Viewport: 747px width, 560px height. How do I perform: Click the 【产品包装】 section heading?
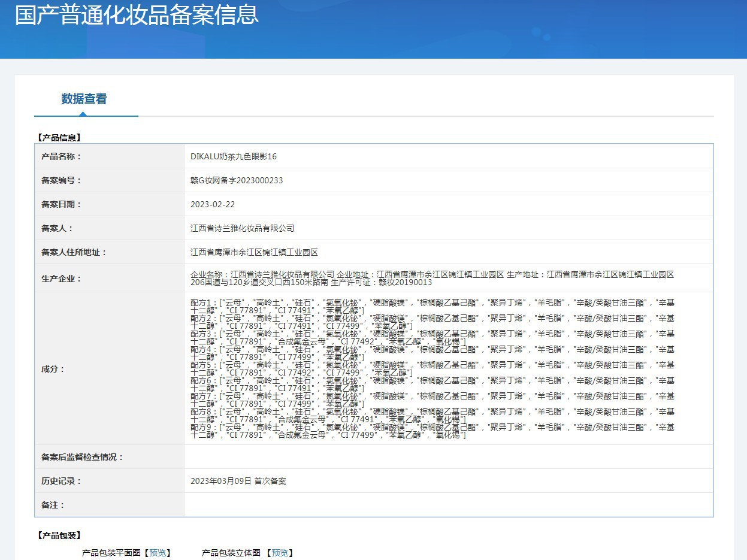59,535
